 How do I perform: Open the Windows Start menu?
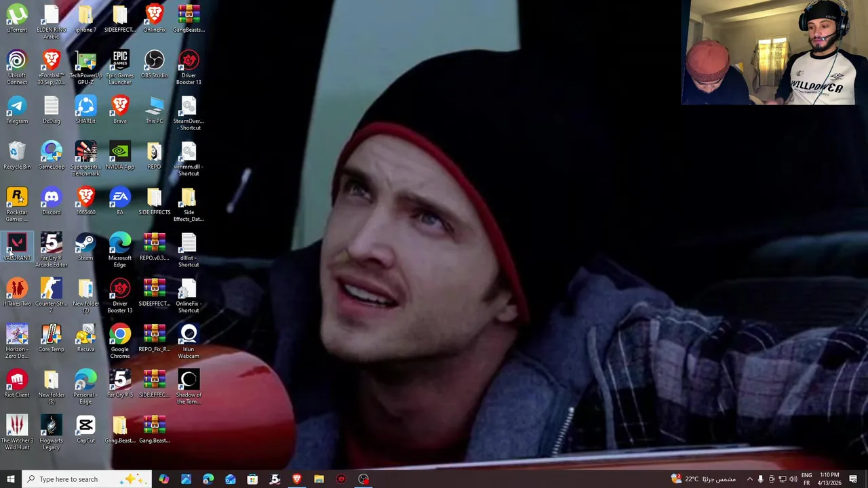[11, 479]
